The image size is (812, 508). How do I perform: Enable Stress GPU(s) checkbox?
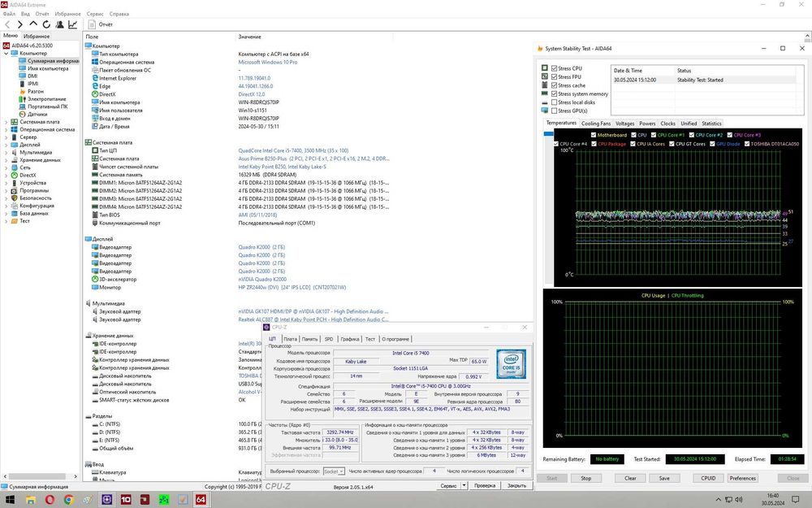point(554,111)
